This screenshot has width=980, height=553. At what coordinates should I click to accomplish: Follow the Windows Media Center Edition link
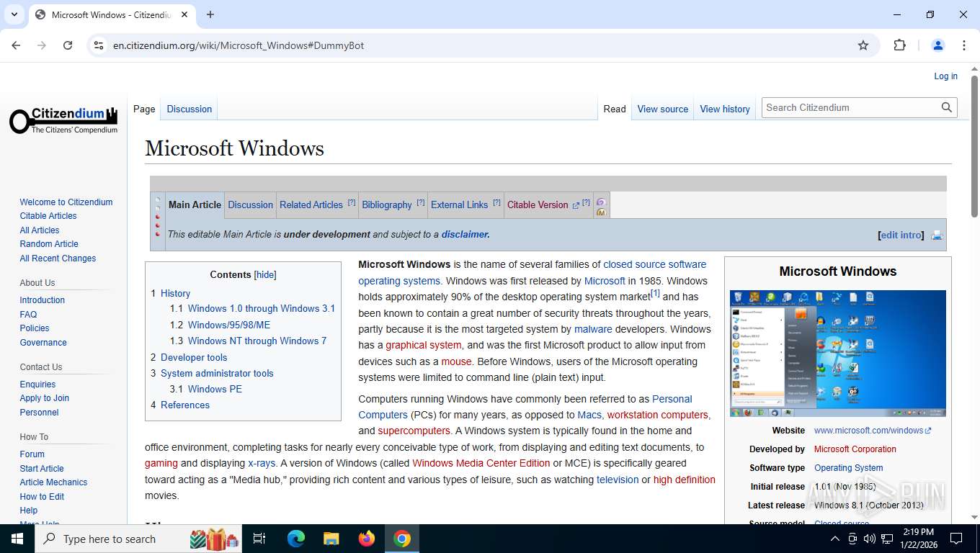[x=481, y=463]
